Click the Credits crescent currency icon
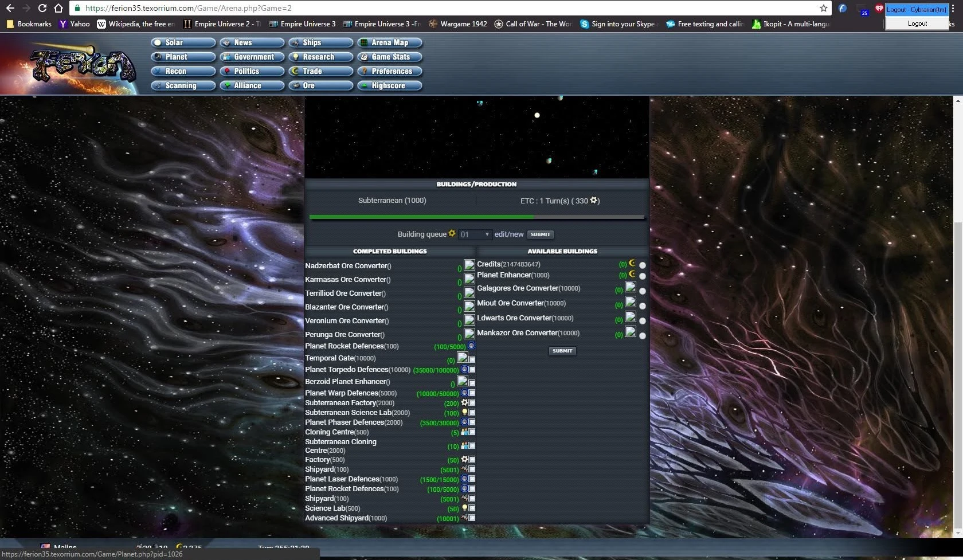963x560 pixels. 632,264
